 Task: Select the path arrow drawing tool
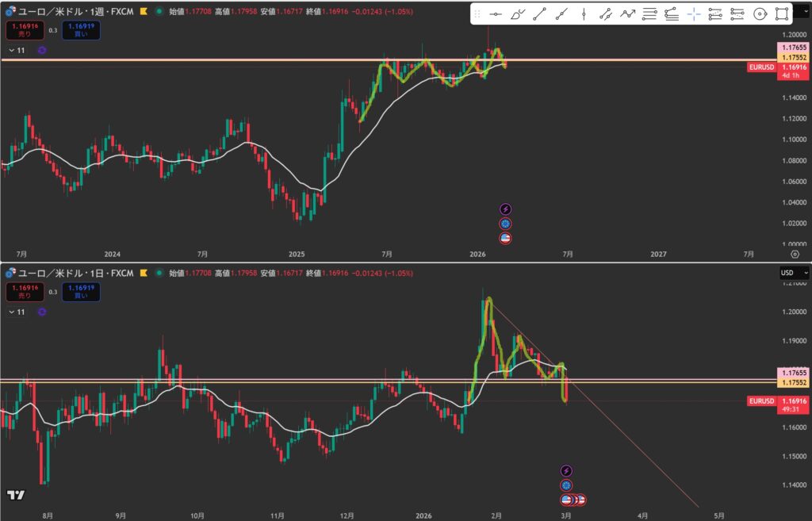628,13
